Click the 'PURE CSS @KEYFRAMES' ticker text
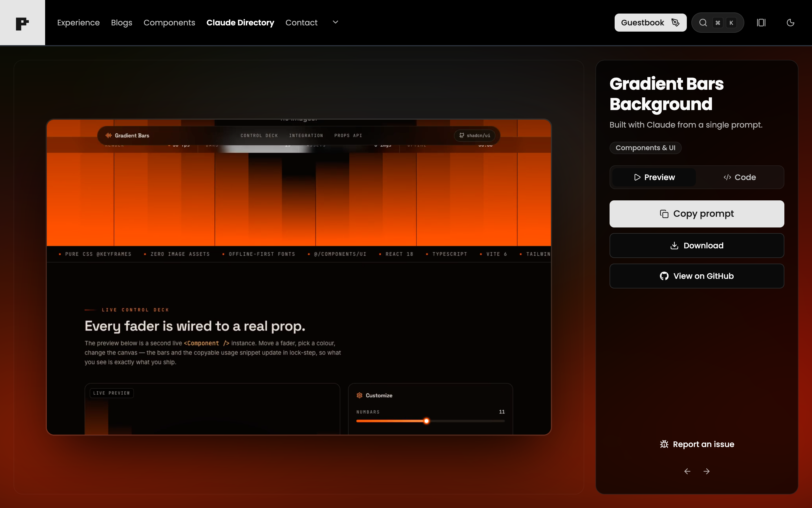Image resolution: width=812 pixels, height=508 pixels. point(98,254)
